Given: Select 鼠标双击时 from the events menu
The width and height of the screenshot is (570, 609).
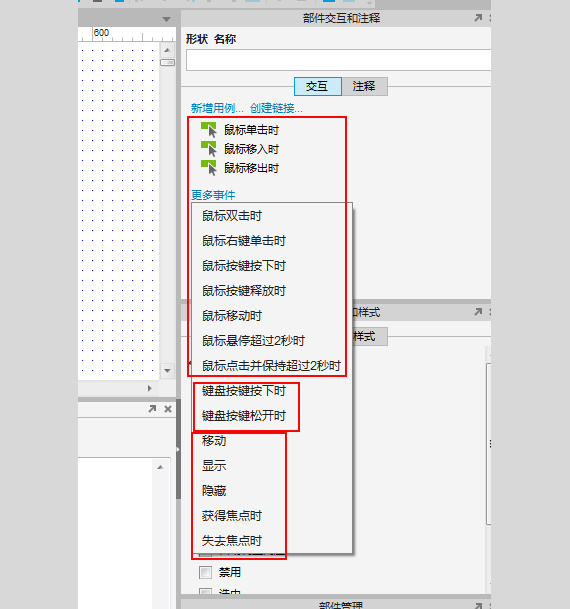Looking at the screenshot, I should coord(232,216).
